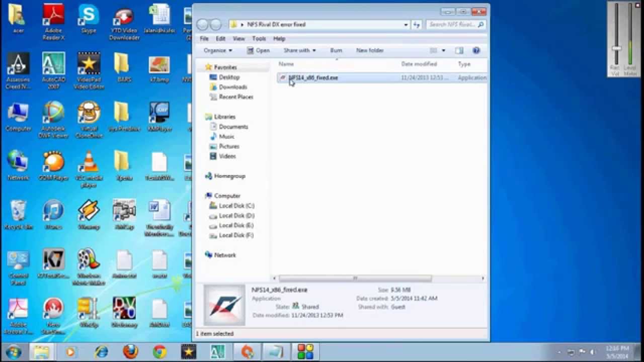644x362 pixels.
Task: Open Firefox from the taskbar
Action: [x=131, y=351]
